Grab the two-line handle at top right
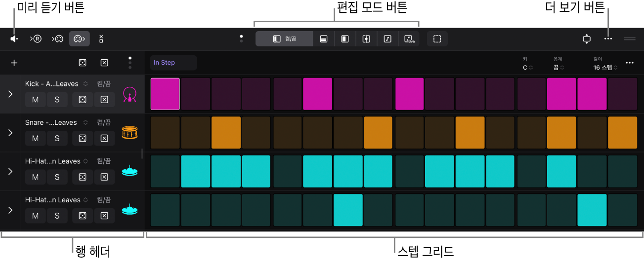 [630, 38]
